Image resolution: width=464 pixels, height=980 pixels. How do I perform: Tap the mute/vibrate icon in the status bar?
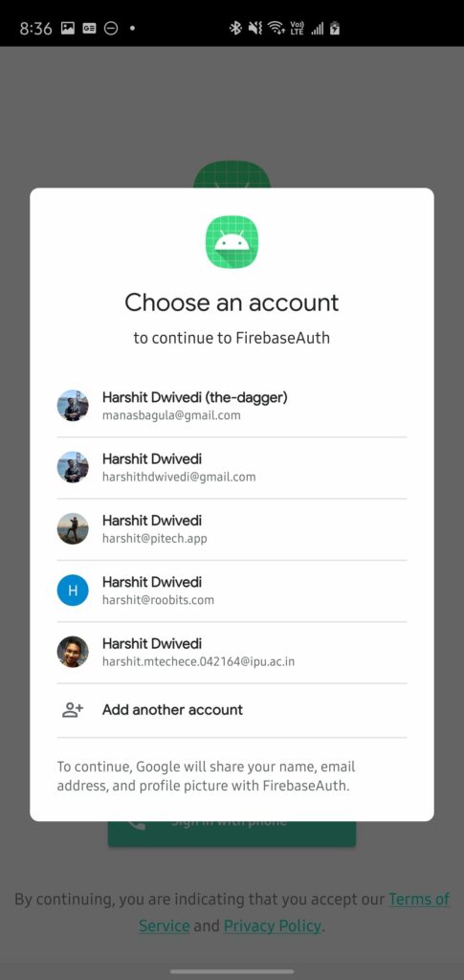[254, 28]
